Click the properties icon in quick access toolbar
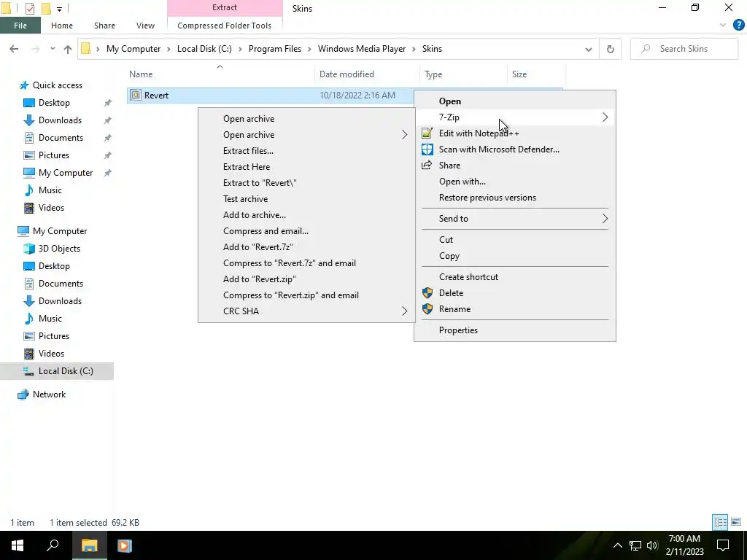 point(29,9)
